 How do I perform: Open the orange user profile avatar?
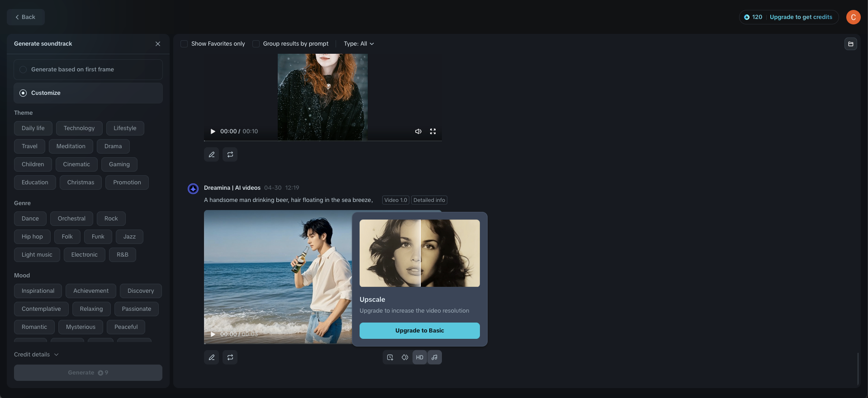854,17
